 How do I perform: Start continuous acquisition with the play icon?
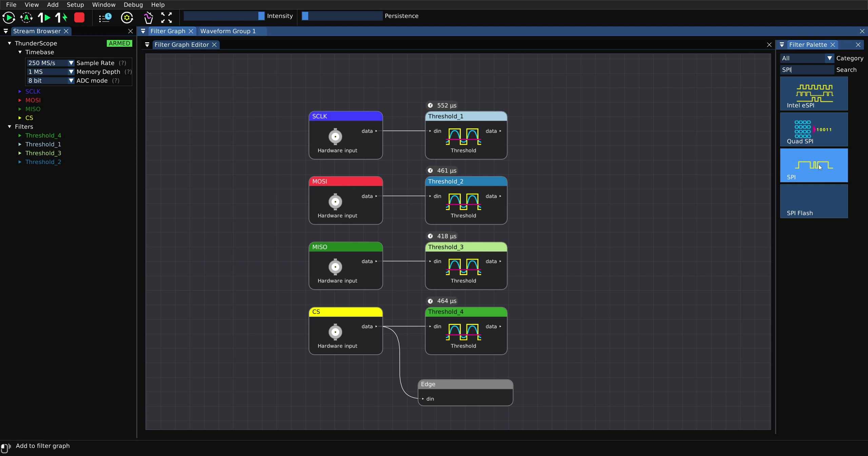tap(9, 18)
